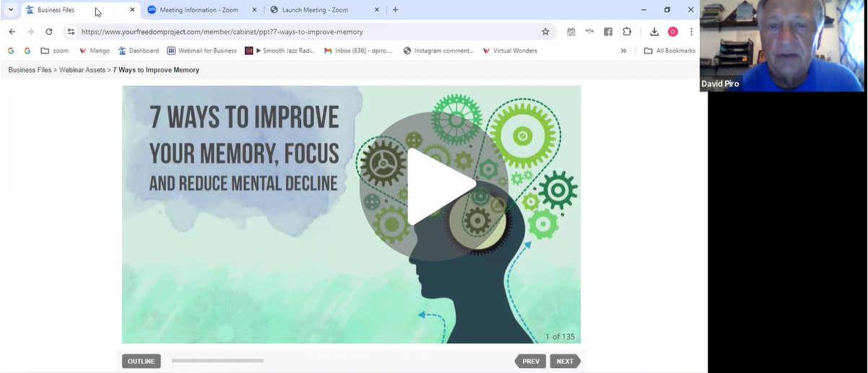
Task: Open the Chrome three-dot menu
Action: [691, 32]
